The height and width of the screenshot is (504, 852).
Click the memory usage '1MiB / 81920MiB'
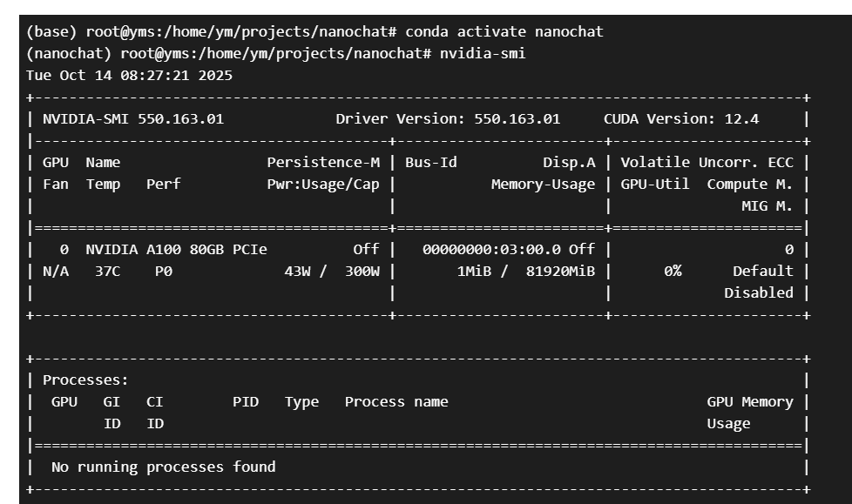point(525,272)
